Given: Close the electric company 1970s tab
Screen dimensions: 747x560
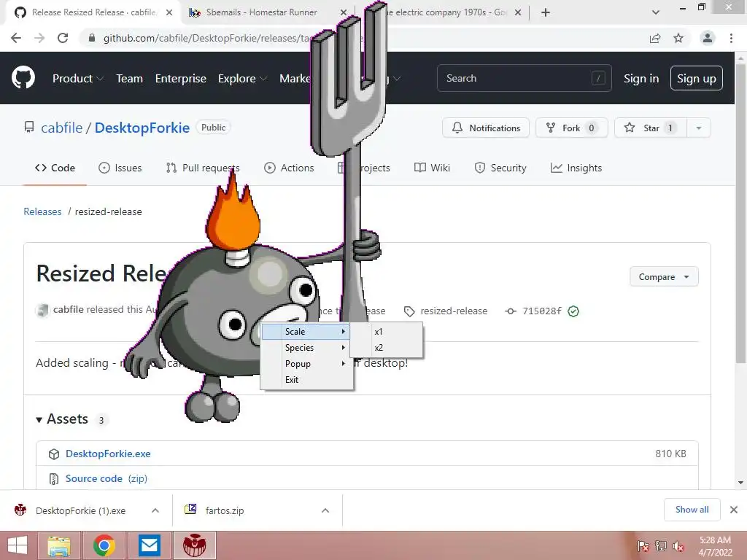Looking at the screenshot, I should (518, 12).
